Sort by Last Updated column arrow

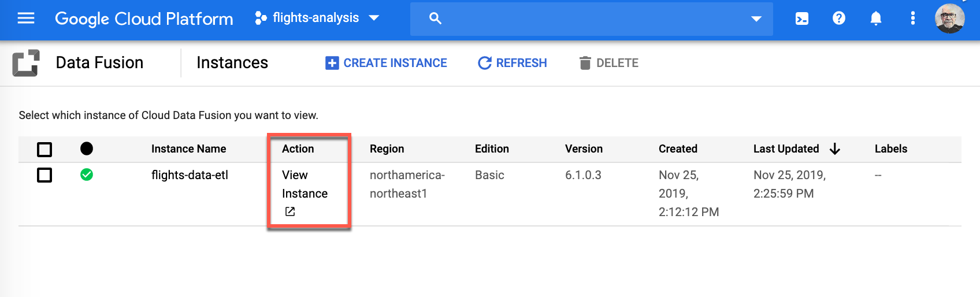pyautogui.click(x=834, y=149)
